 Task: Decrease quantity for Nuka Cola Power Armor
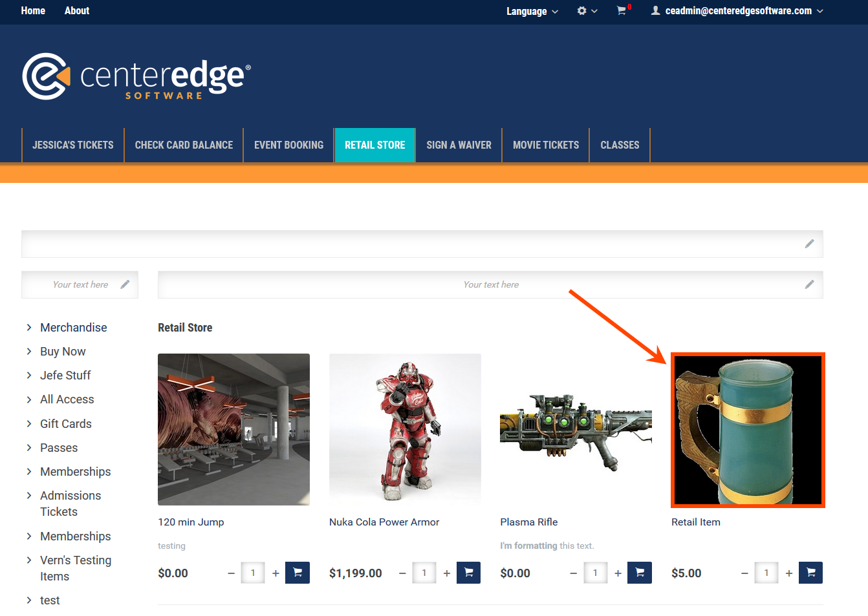pos(402,573)
